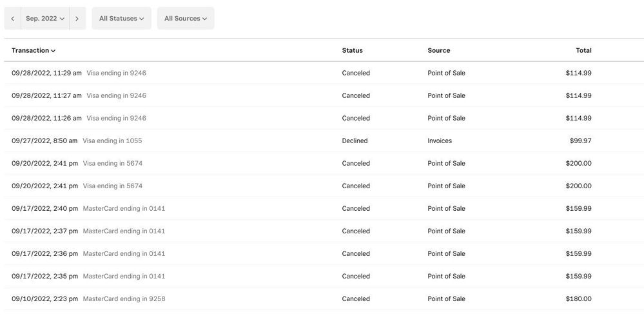Click the $180.00 total amount
The width and height of the screenshot is (644, 332).
click(578, 298)
